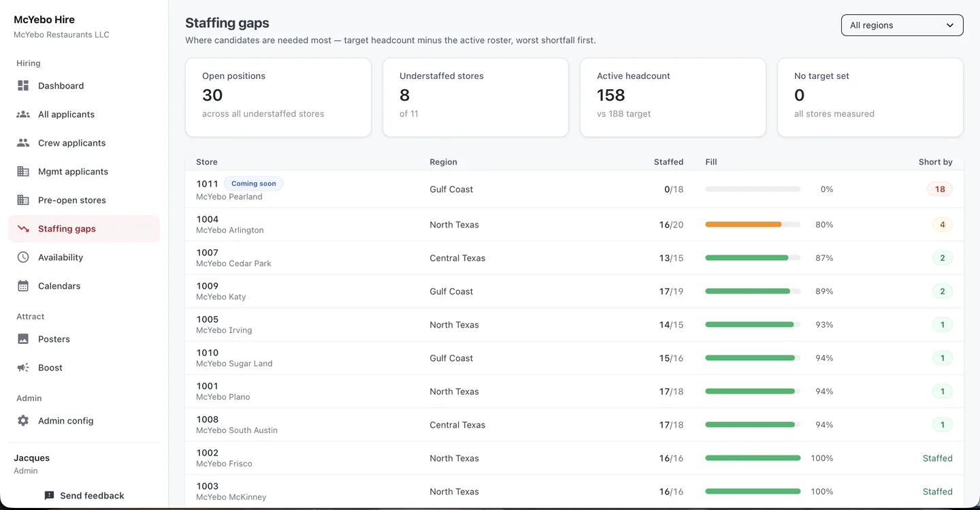Click the Active headcount card
This screenshot has width=980, height=510.
click(673, 97)
